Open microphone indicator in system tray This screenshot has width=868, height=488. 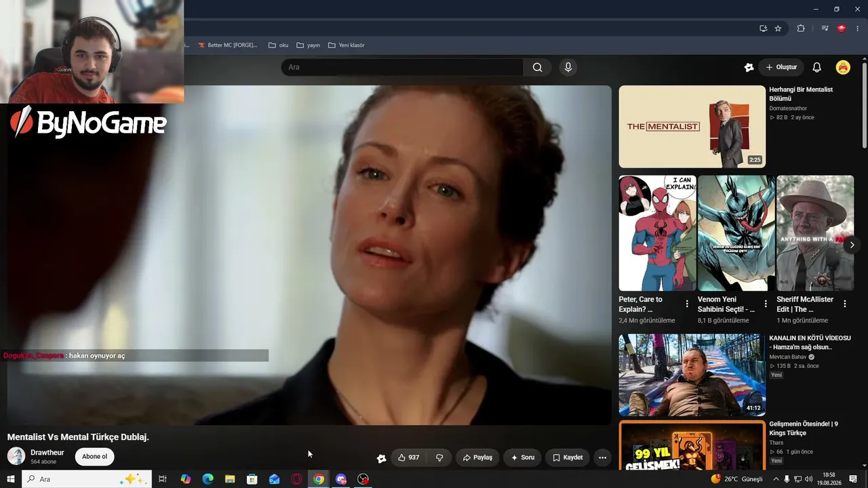click(787, 479)
